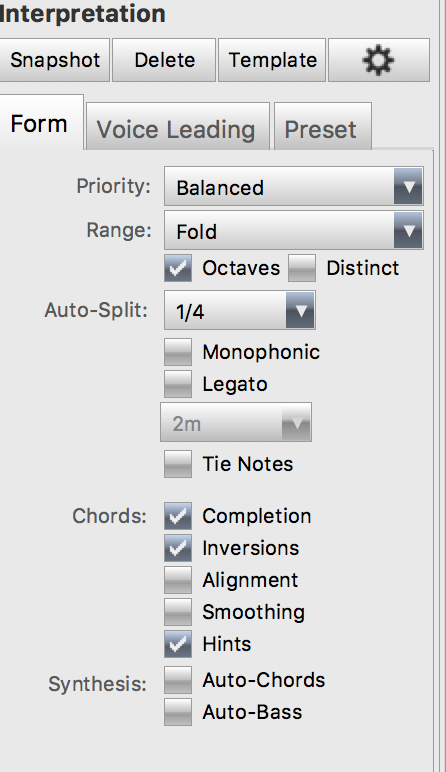Turn on Auto-Chords synthesis

point(178,680)
